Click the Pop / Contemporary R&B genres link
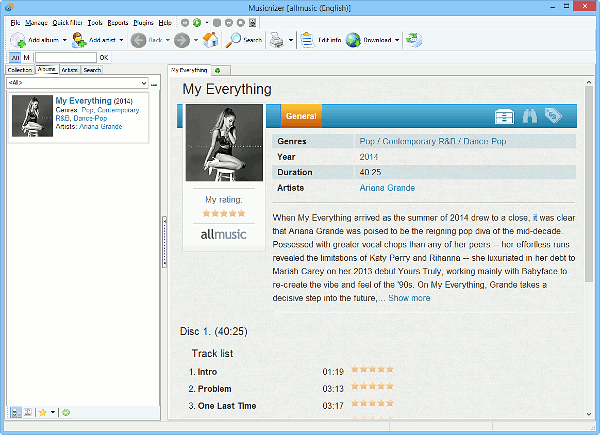Image resolution: width=600 pixels, height=435 pixels. (432, 141)
